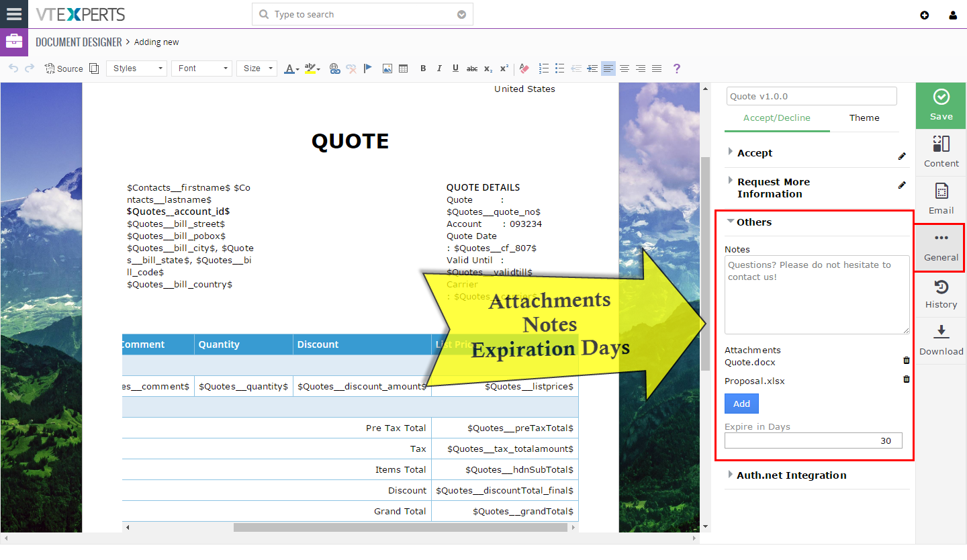This screenshot has width=967, height=560.
Task: Click the undo arrow in editor toolbar
Action: coord(13,68)
